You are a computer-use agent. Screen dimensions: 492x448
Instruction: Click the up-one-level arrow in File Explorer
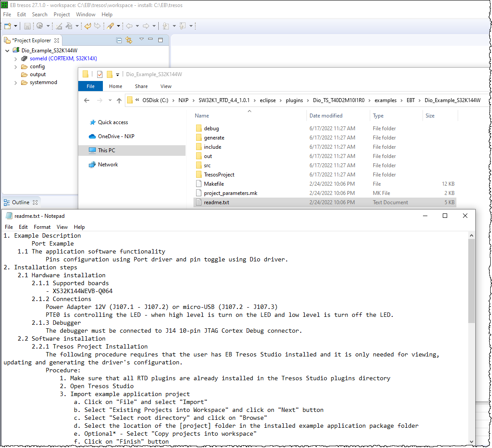pyautogui.click(x=119, y=100)
